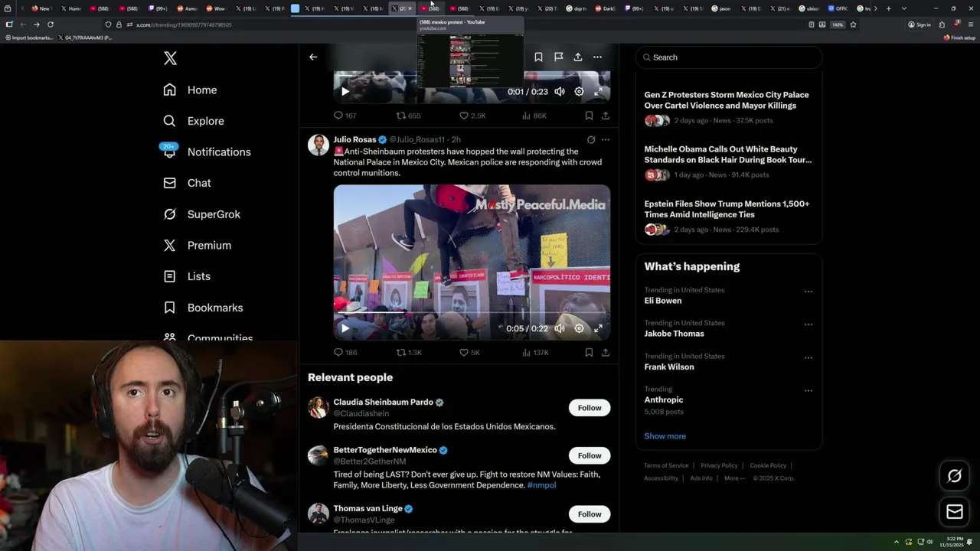980x551 pixels.
Task: Open Julio Rosas profile avatar
Action: pyautogui.click(x=318, y=145)
